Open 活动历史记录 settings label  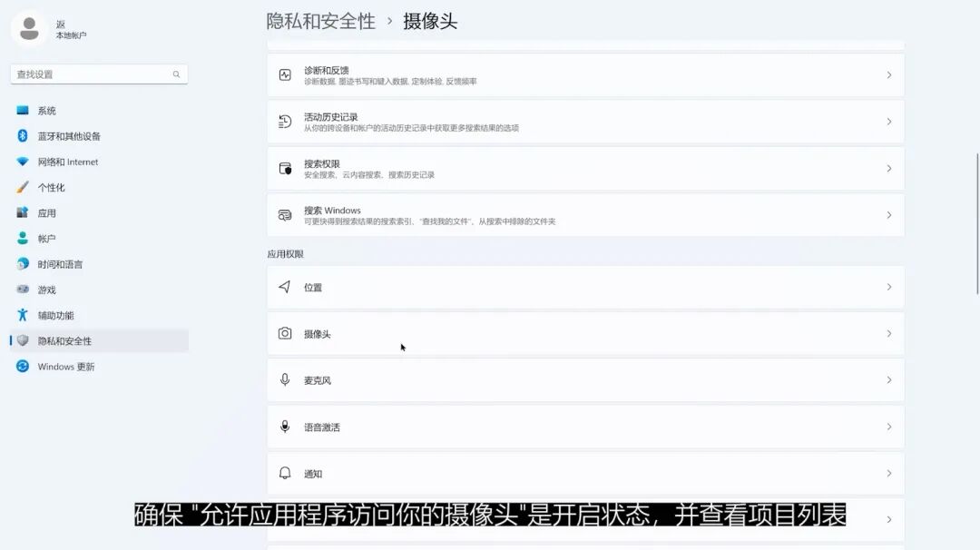330,117
